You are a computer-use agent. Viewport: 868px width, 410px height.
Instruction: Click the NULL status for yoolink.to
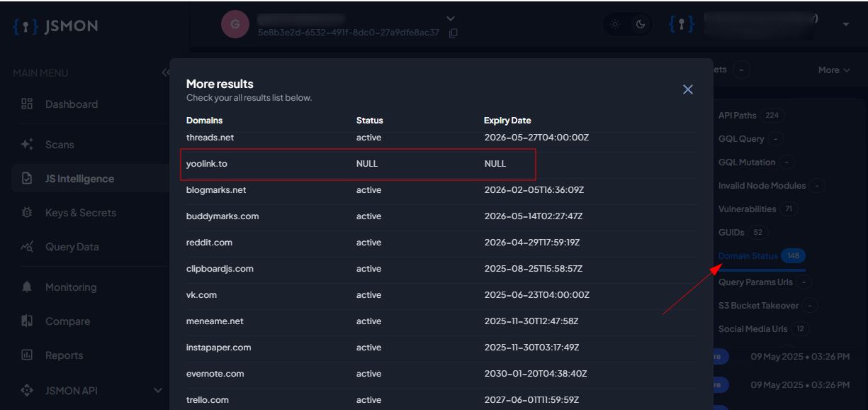coord(367,164)
